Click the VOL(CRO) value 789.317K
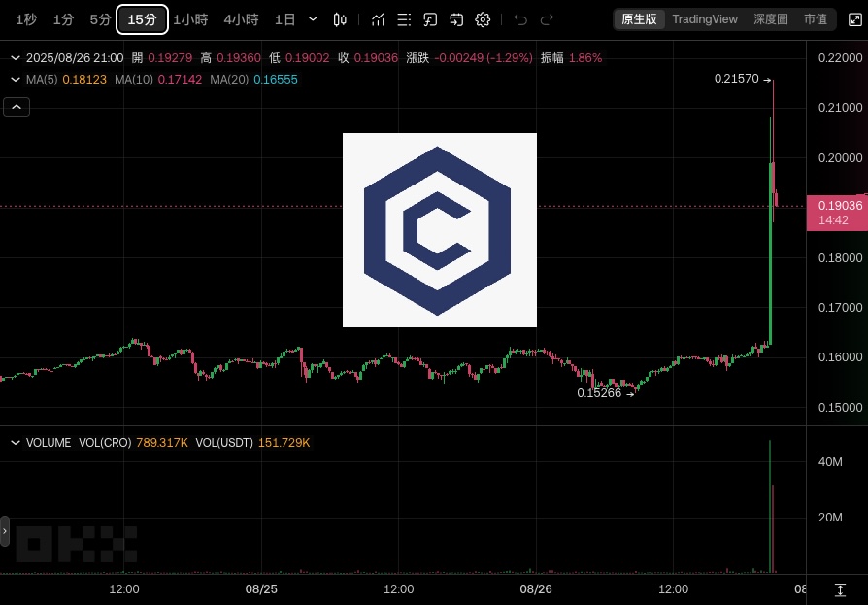 tap(161, 443)
